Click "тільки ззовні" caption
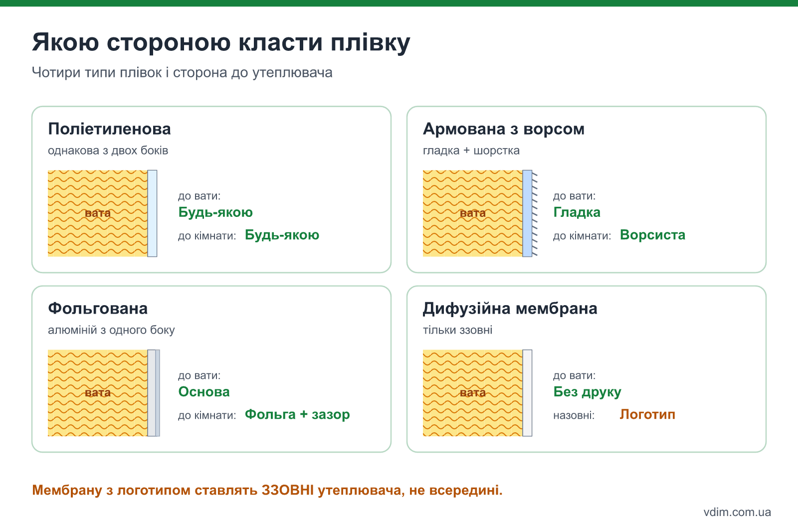The width and height of the screenshot is (798, 532). click(457, 330)
